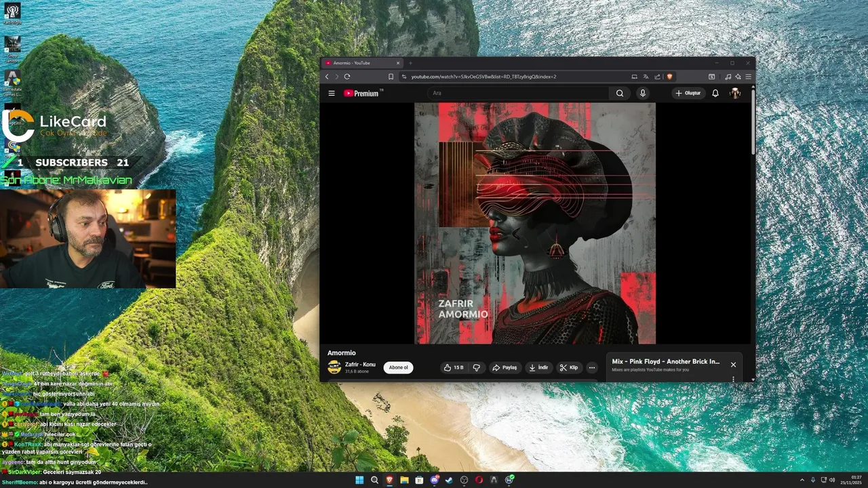Open Zafrir channel avatar
868x488 pixels.
[x=334, y=367]
